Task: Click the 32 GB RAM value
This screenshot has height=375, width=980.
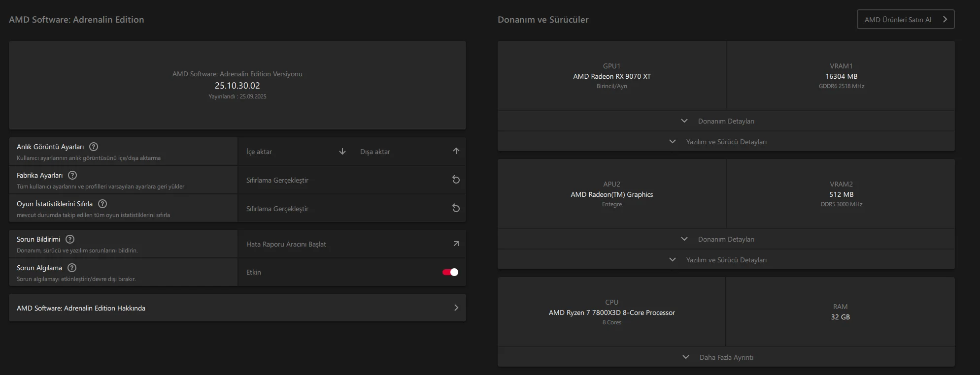Action: tap(841, 317)
